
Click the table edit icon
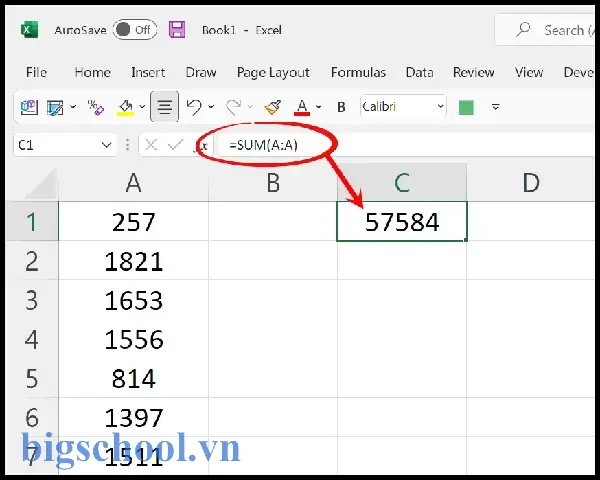coord(55,107)
